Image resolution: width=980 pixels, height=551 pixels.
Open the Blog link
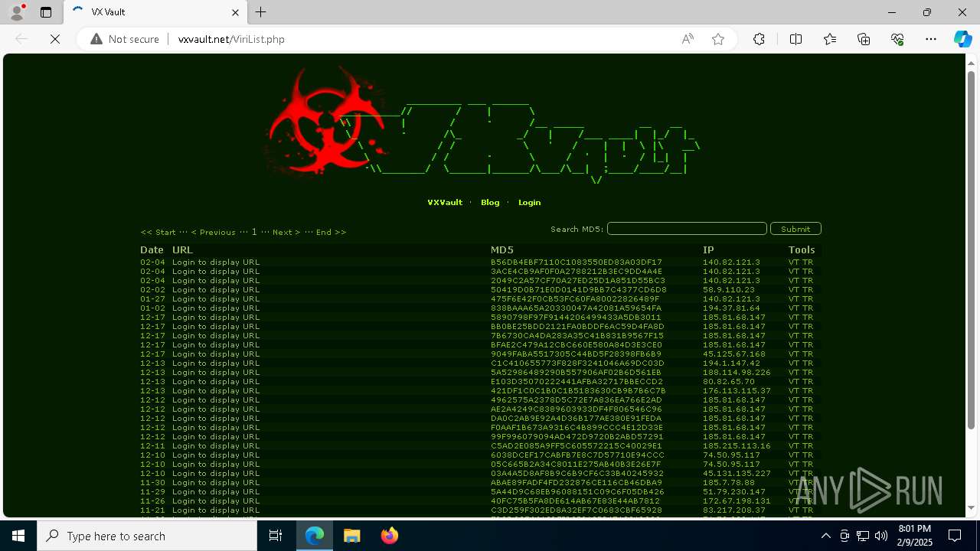click(490, 203)
